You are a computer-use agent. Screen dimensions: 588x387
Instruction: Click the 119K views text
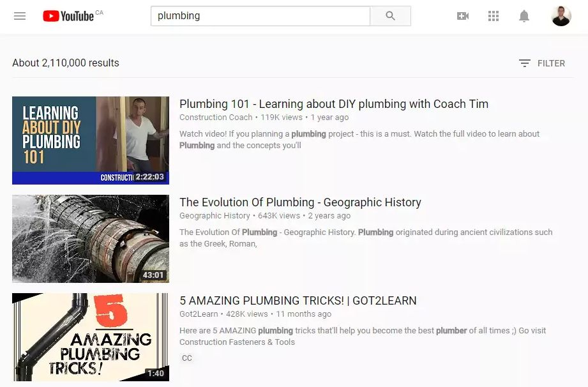282,118
